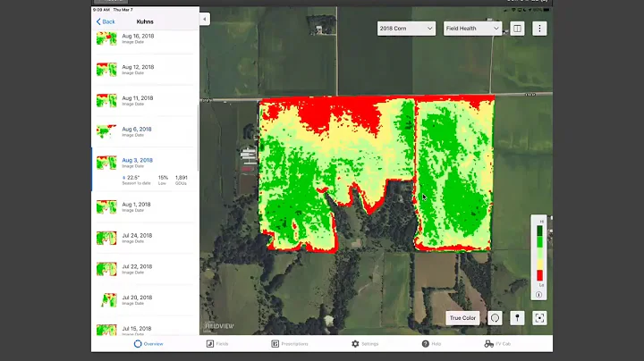Select the Aug 11, 2018 image
The height and width of the screenshot is (361, 644).
coord(143,101)
